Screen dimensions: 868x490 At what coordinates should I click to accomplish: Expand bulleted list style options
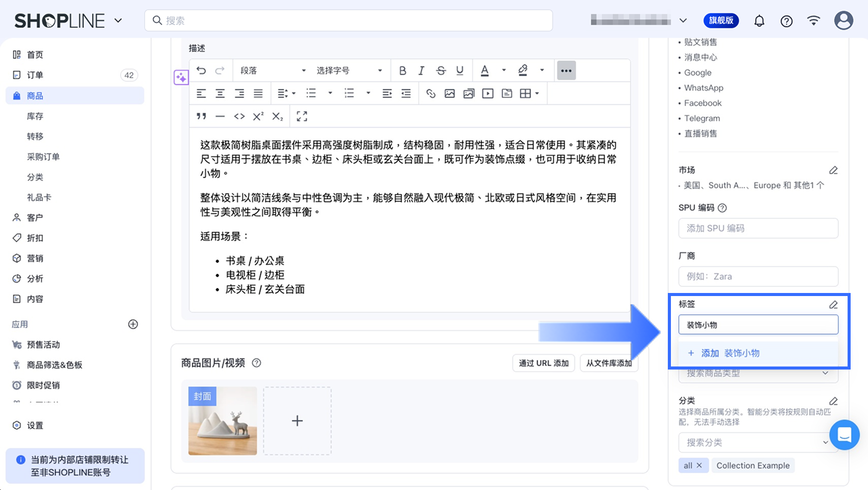pyautogui.click(x=330, y=93)
